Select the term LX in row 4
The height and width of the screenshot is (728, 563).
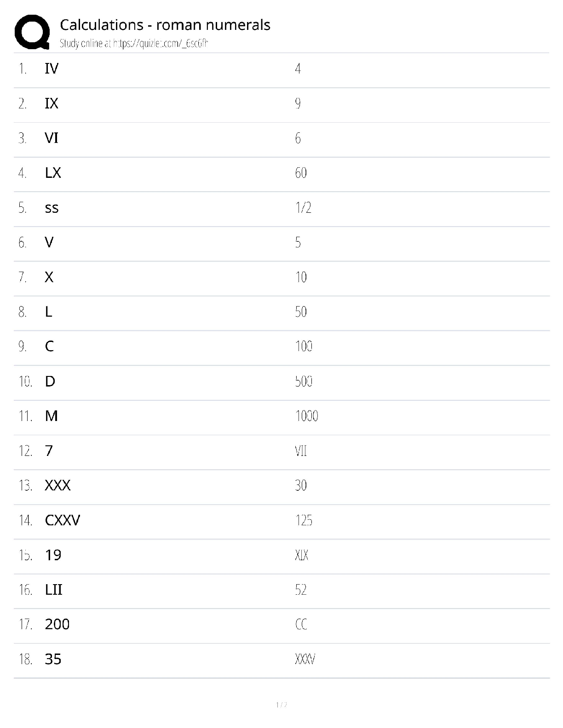pos(53,173)
